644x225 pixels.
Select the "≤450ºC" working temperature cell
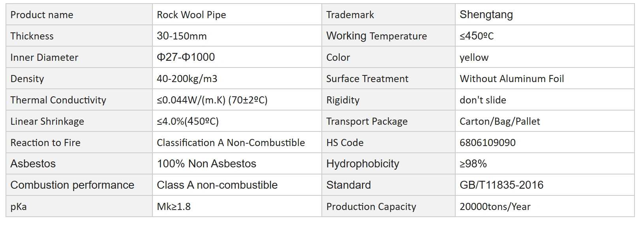[477, 36]
